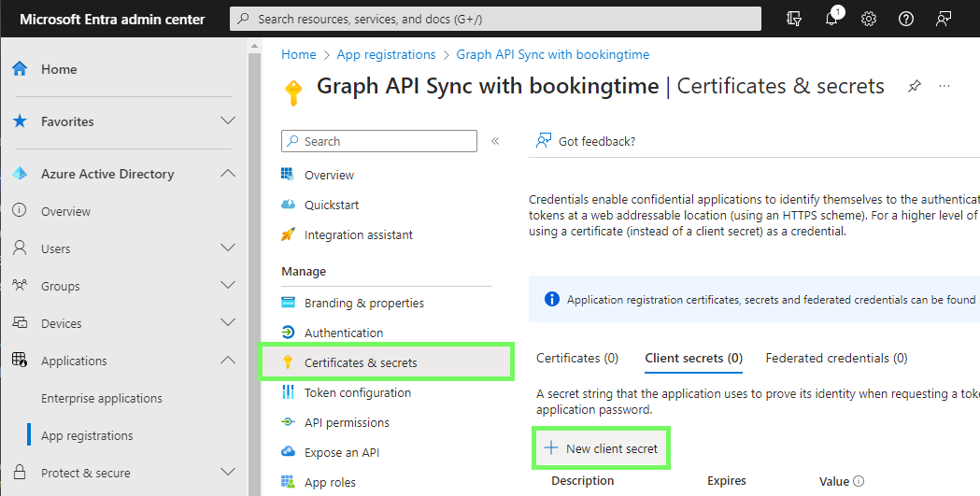
Task: Focus the resource menu Search field
Action: (379, 141)
